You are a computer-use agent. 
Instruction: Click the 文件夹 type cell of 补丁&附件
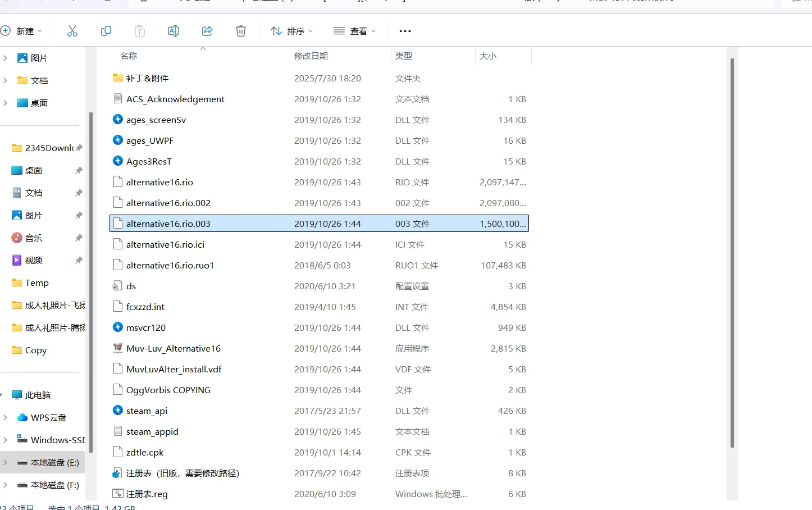[408, 78]
